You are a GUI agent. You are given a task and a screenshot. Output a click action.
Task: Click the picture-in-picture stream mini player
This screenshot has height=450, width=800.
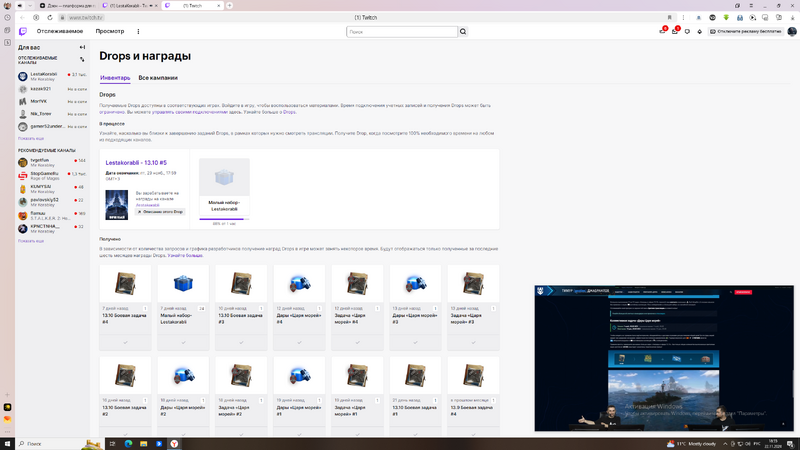coord(664,358)
